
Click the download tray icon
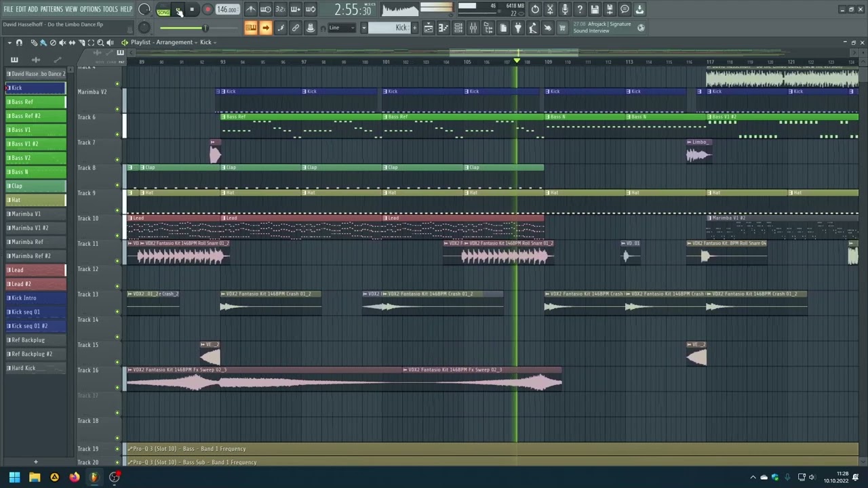coord(639,9)
